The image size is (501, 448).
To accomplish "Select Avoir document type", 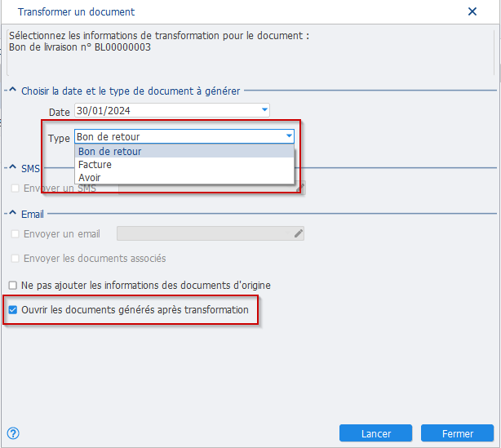I will [184, 178].
